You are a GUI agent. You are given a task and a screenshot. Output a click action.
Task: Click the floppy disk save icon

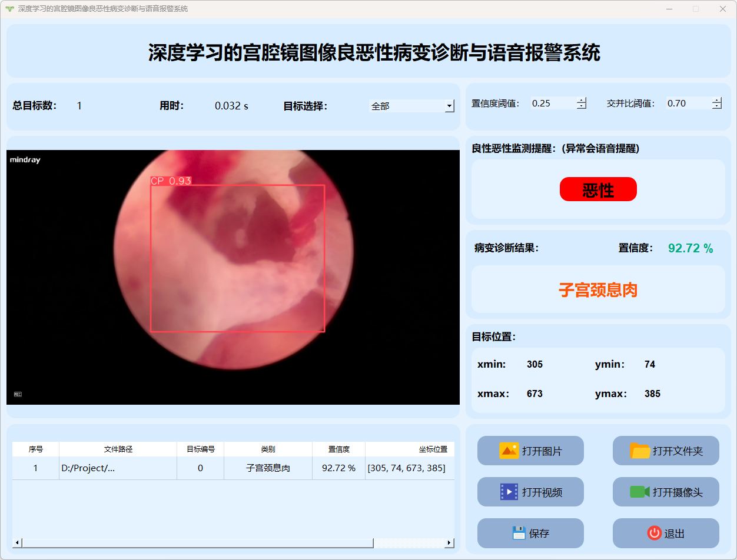[519, 533]
